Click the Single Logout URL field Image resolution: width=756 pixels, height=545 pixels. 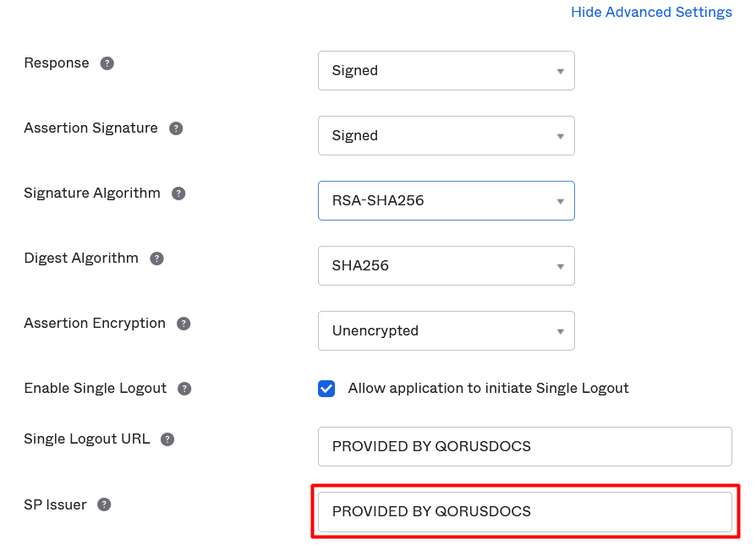tap(524, 446)
